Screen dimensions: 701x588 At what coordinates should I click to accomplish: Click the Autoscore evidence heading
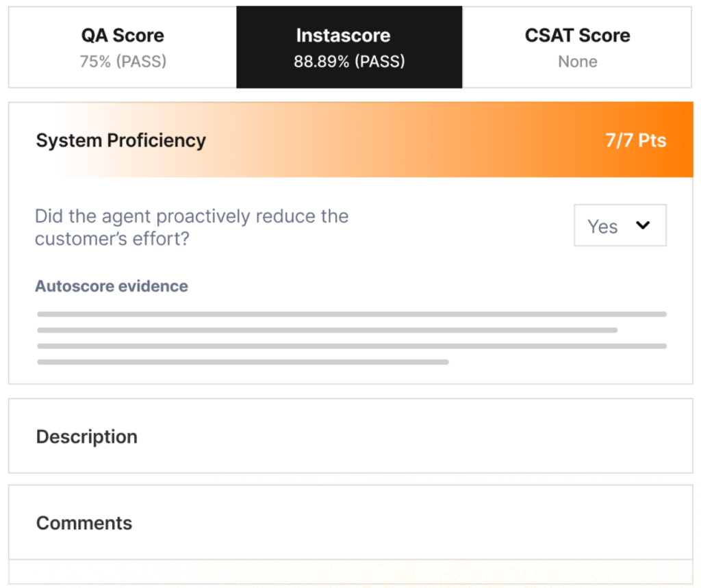coord(112,286)
